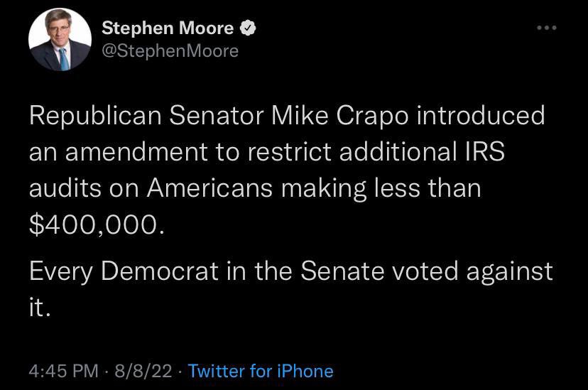The width and height of the screenshot is (588, 390).
Task: Click the word Democrat in tweet
Action: (x=160, y=271)
